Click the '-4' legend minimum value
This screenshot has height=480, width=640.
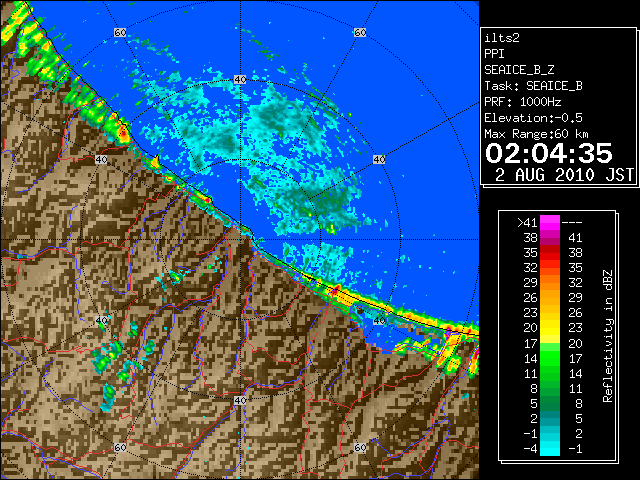pos(531,449)
